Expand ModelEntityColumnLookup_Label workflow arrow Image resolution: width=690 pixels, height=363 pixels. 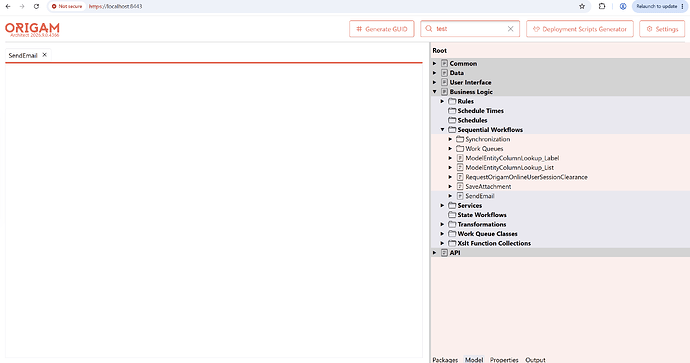point(451,158)
